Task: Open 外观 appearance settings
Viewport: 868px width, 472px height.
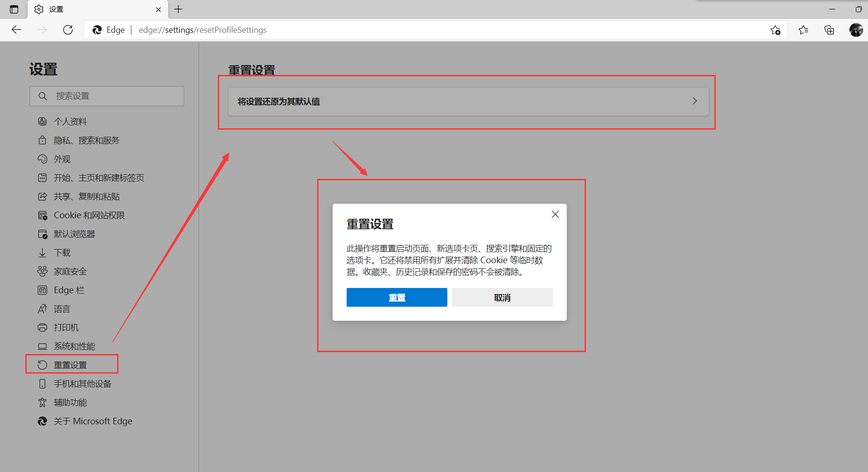Action: 62,159
